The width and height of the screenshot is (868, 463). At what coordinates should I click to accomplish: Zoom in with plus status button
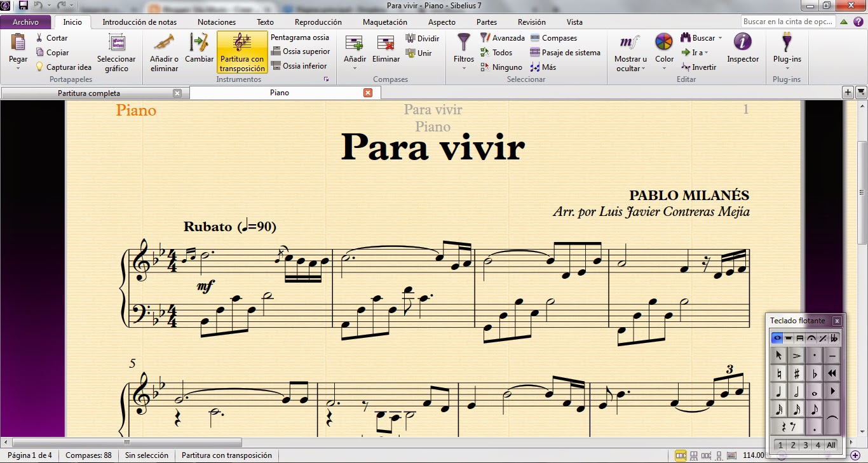click(855, 455)
